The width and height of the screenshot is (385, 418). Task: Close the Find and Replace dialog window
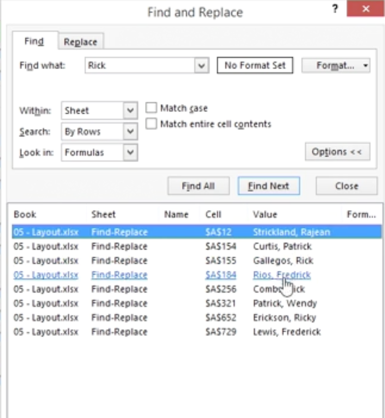(x=366, y=9)
